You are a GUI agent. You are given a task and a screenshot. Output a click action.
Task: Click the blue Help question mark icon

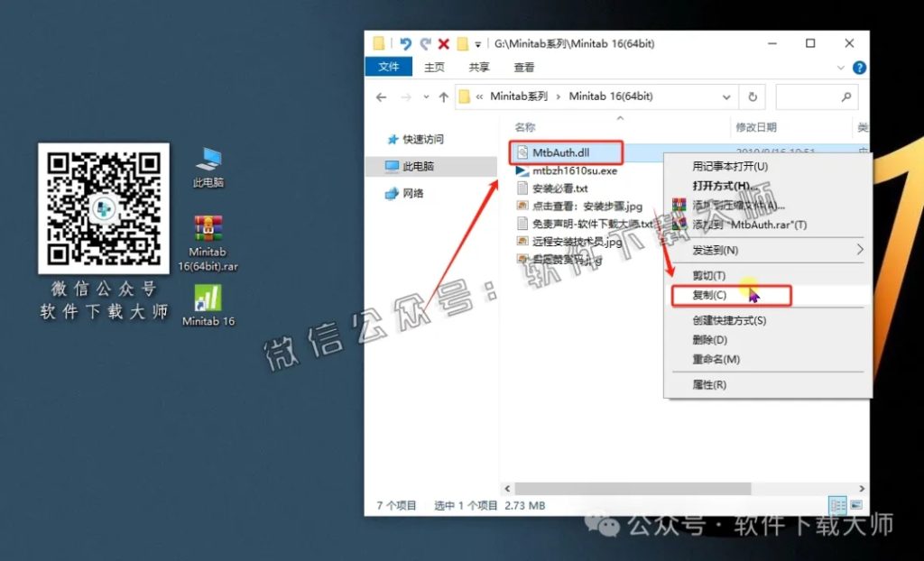[859, 67]
